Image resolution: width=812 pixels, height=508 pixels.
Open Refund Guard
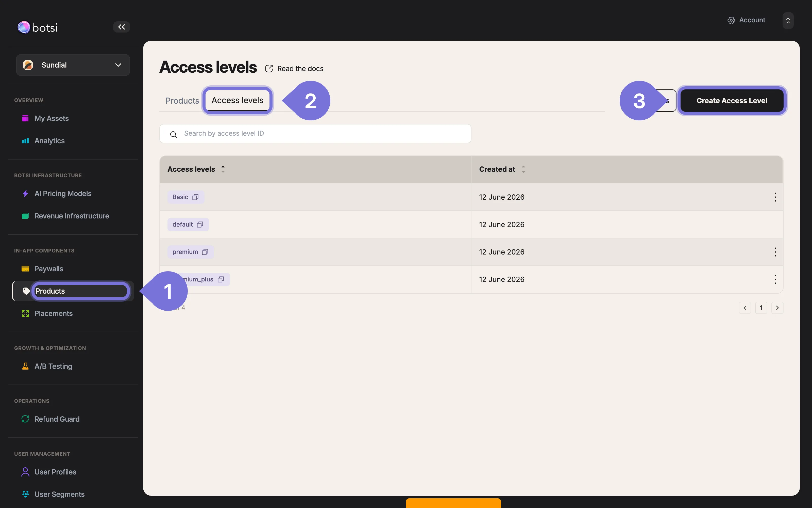point(57,419)
